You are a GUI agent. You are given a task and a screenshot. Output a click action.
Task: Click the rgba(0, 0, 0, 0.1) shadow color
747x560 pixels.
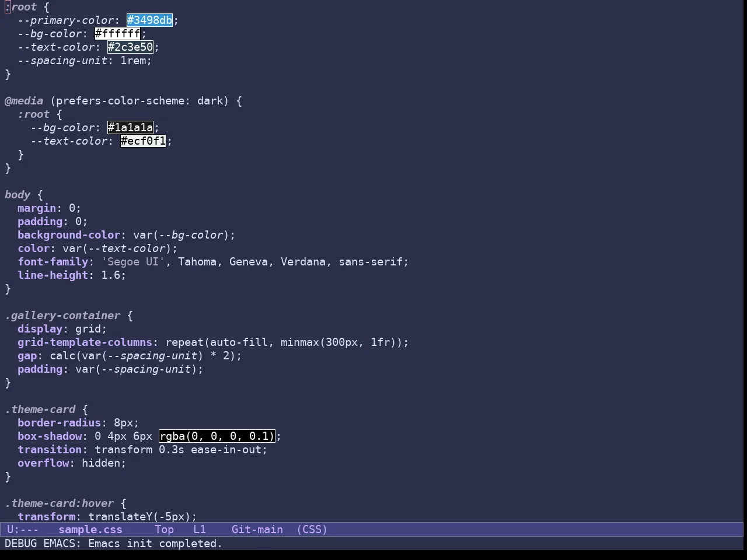coord(217,436)
